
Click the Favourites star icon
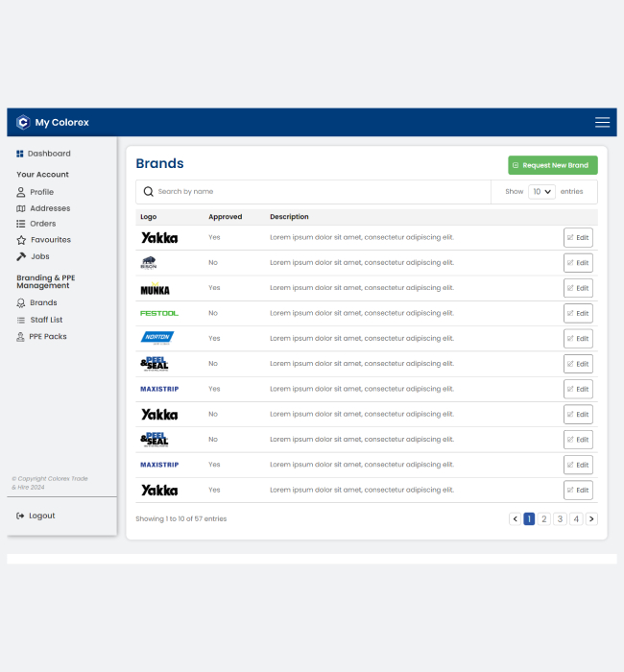point(21,240)
